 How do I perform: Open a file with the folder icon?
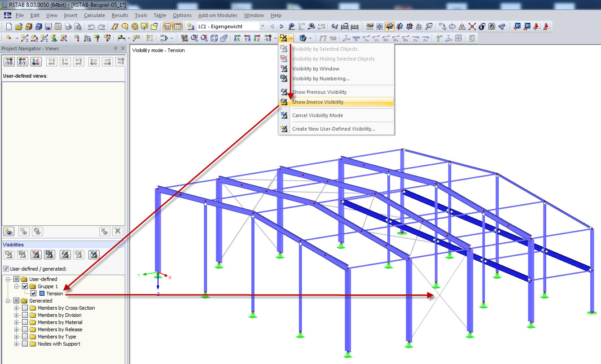point(18,26)
